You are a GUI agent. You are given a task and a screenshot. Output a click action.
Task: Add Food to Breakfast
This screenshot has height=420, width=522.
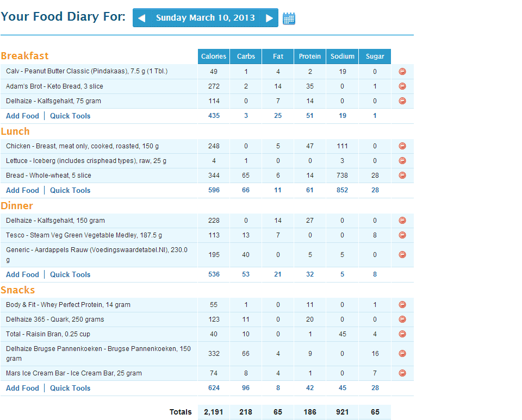tap(22, 116)
